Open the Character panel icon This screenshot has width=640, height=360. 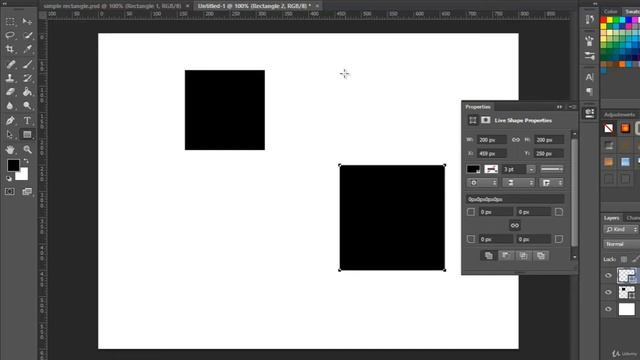pos(589,77)
